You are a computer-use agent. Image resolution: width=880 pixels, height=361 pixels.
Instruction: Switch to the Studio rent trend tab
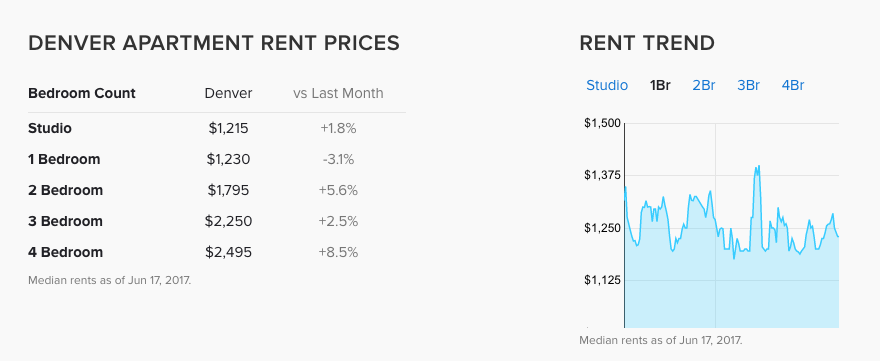click(x=607, y=85)
